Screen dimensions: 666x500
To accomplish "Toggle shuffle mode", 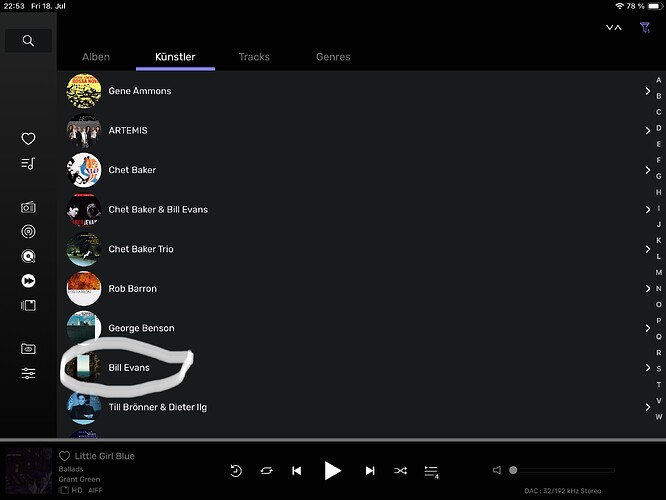I will click(400, 471).
